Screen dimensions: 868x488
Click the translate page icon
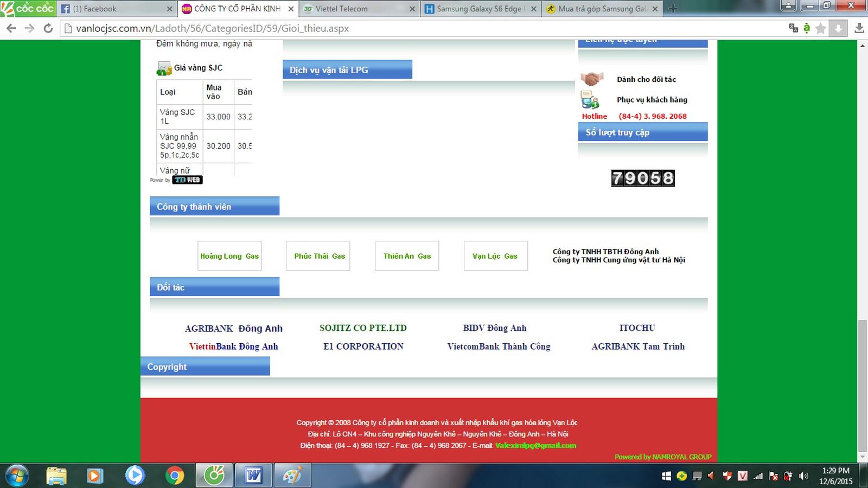pos(793,28)
